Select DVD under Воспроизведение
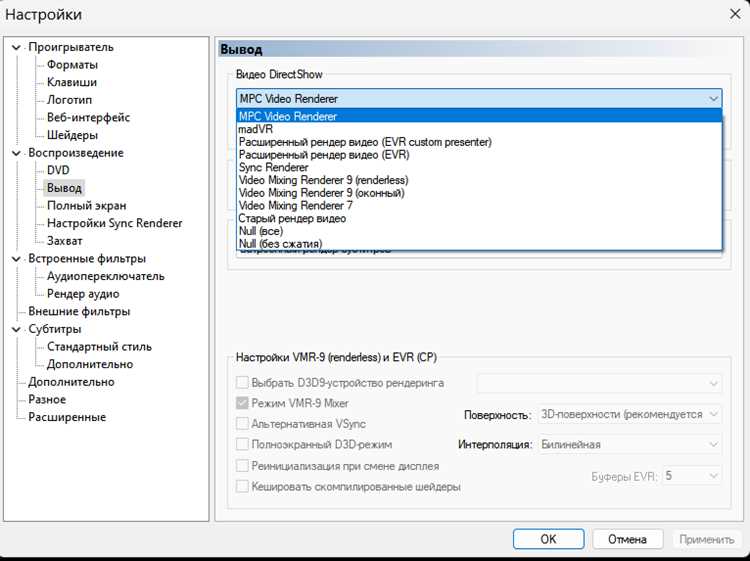Viewport: 750px width, 561px height. click(x=58, y=170)
